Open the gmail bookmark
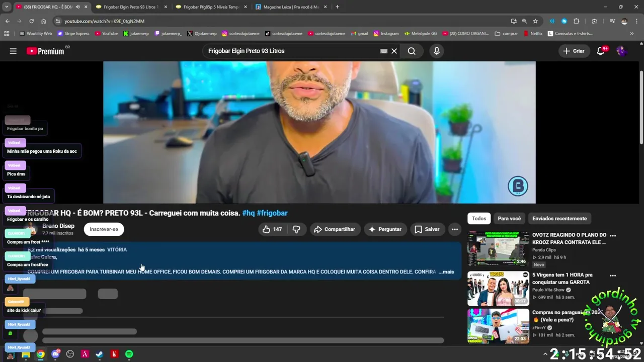Screen dimensions: 644x362 pyautogui.click(x=359, y=34)
